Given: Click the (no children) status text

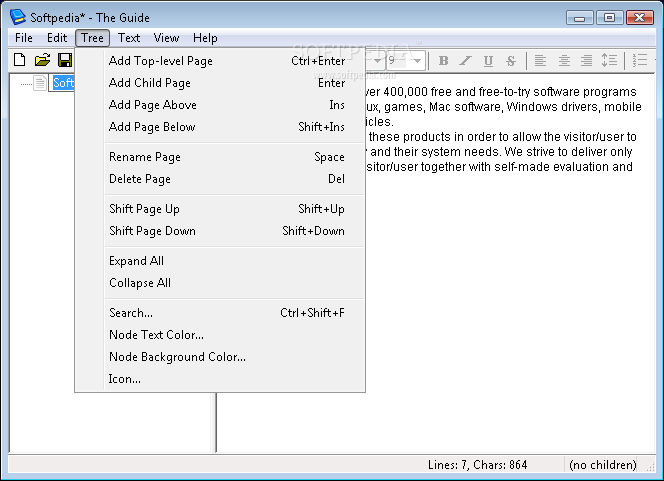Looking at the screenshot, I should pyautogui.click(x=603, y=465).
